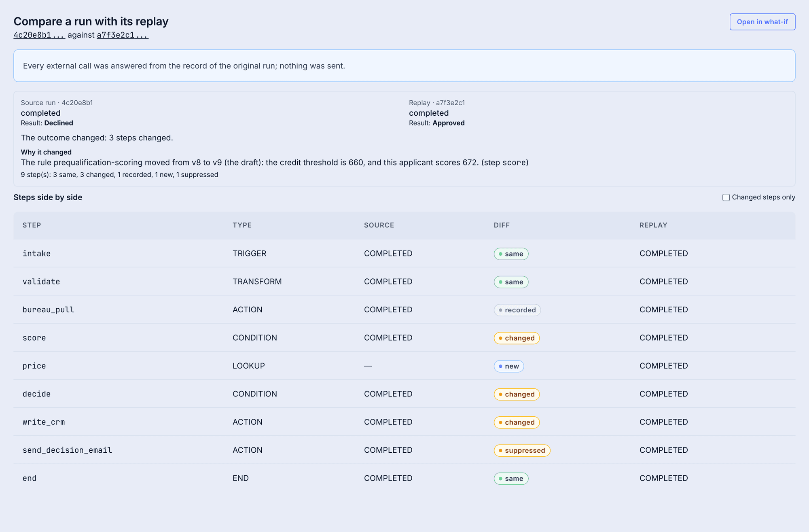809x532 pixels.
Task: Click the external call notice banner
Action: click(404, 66)
